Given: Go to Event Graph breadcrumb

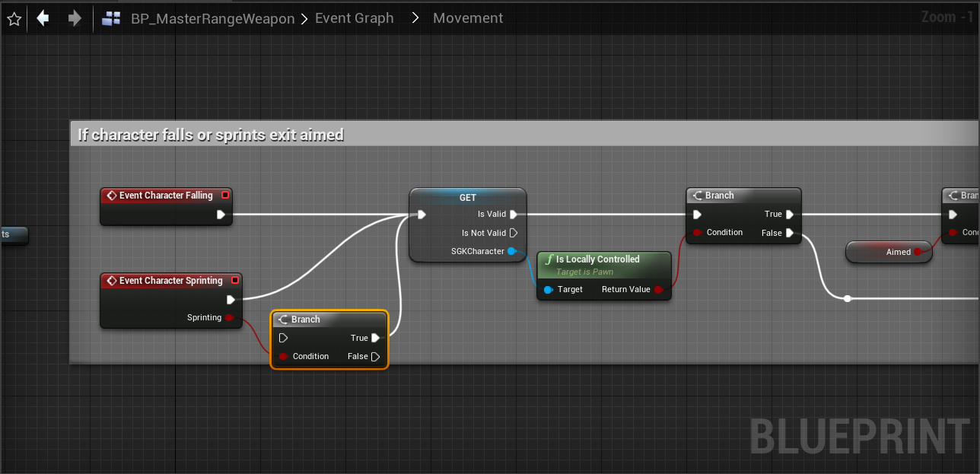Looking at the screenshot, I should (355, 18).
